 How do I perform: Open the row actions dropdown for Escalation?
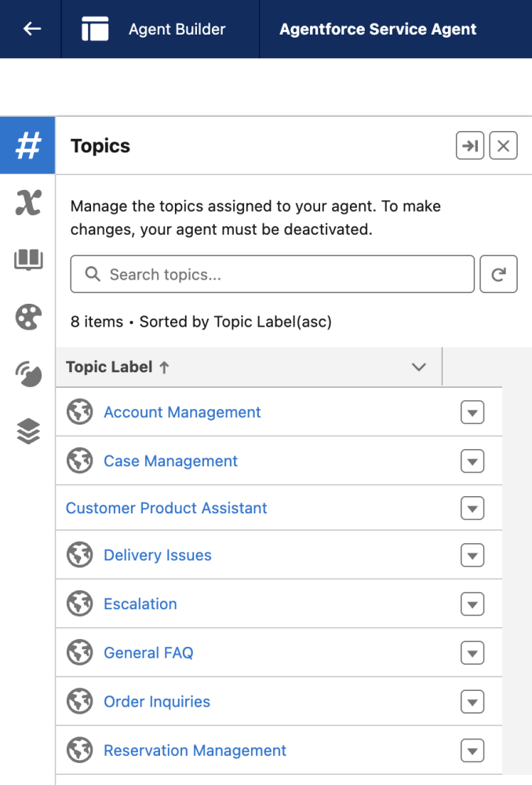click(x=472, y=604)
